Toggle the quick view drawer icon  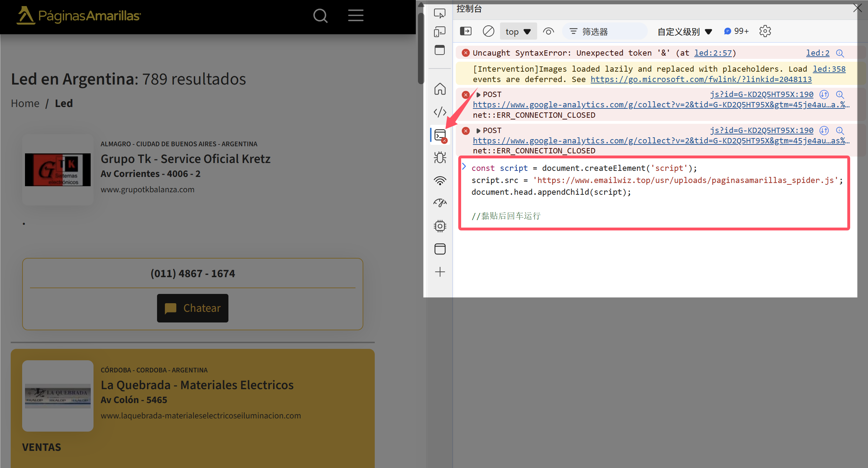pyautogui.click(x=440, y=50)
